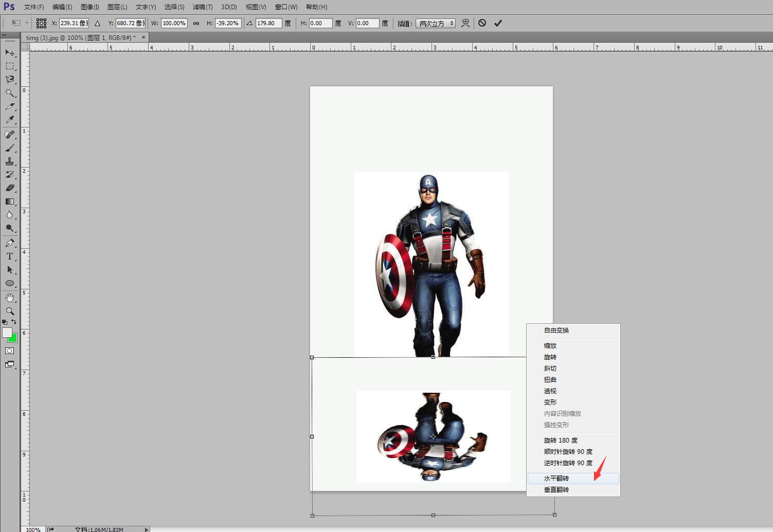
Task: Click the X position input field
Action: (x=74, y=23)
